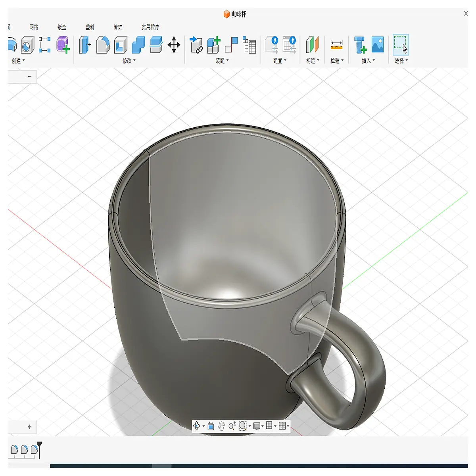Click Display Settings monitor icon
476x476 pixels.
coord(257,426)
